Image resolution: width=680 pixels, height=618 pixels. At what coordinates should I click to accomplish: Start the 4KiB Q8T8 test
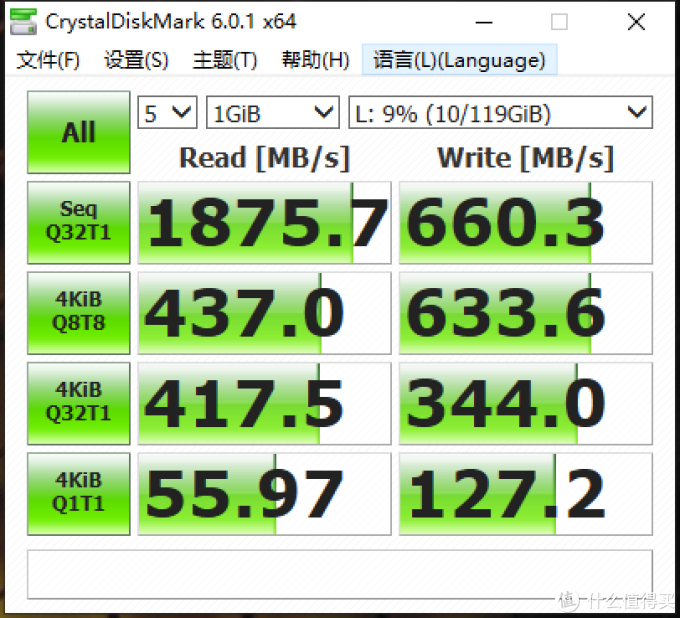(x=78, y=313)
